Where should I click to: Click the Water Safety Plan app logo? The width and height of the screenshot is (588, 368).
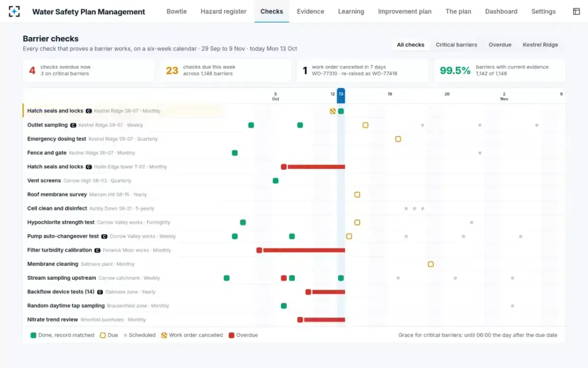coord(14,11)
